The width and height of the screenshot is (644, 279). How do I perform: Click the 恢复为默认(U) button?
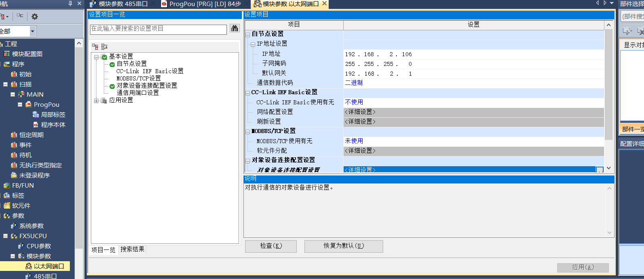[343, 246]
